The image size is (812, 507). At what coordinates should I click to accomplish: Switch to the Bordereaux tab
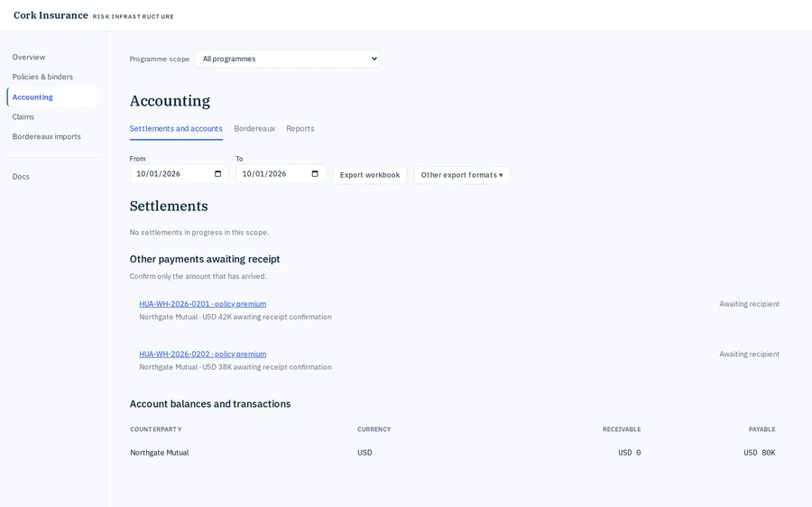pos(254,128)
